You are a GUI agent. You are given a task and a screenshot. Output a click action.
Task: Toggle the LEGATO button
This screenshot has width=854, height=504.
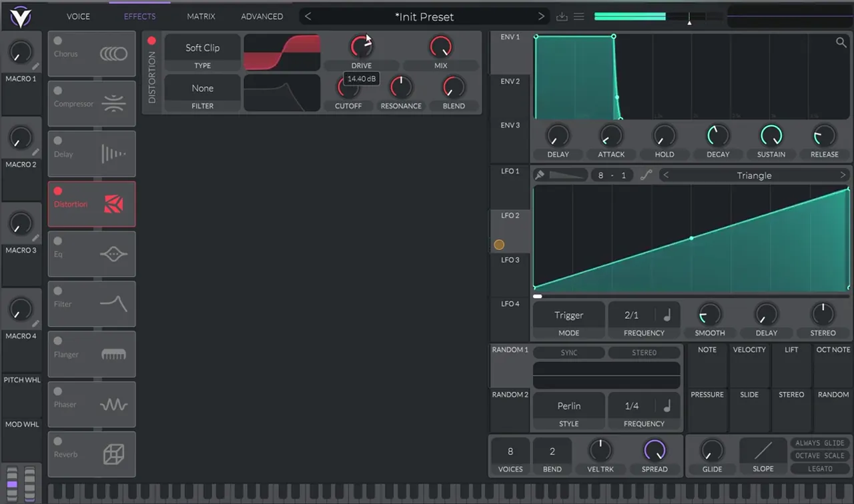click(819, 469)
